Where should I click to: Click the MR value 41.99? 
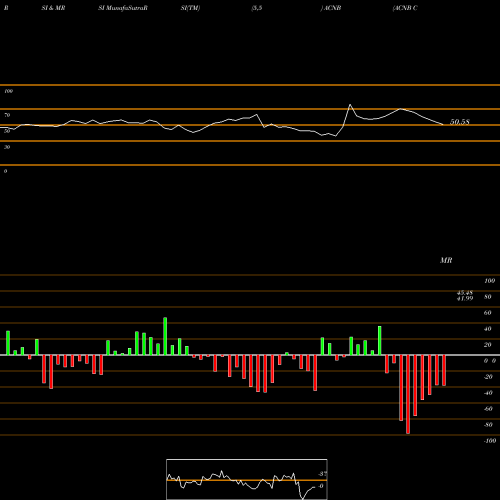pyautogui.click(x=465, y=298)
